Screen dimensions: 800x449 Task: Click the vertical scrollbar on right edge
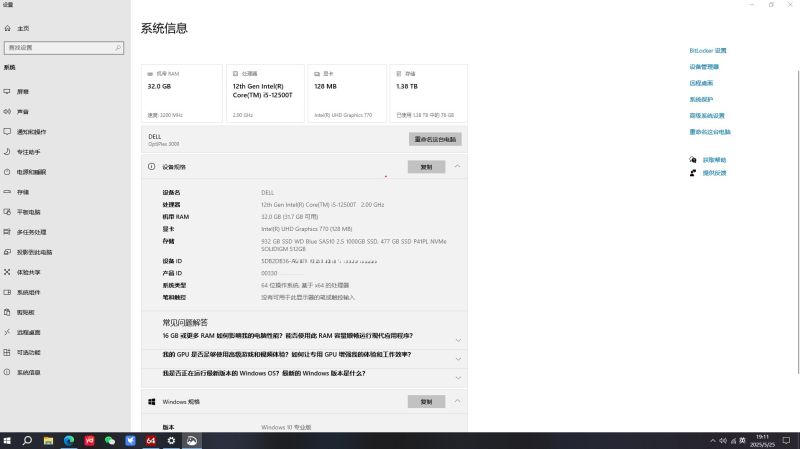(x=798, y=222)
